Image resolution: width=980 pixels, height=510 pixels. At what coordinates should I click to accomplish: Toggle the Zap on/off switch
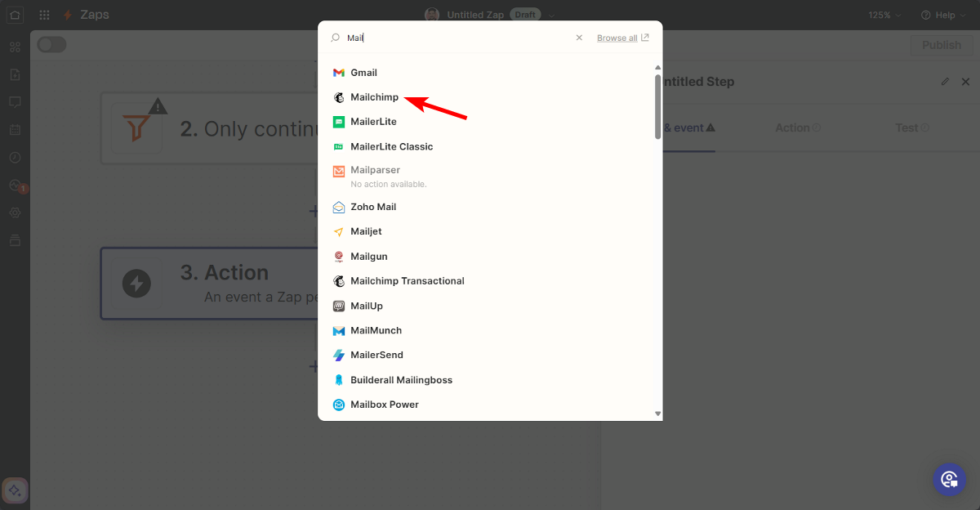[51, 45]
